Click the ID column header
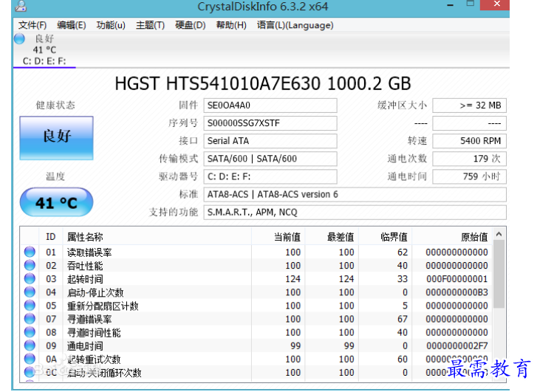 [x=51, y=236]
